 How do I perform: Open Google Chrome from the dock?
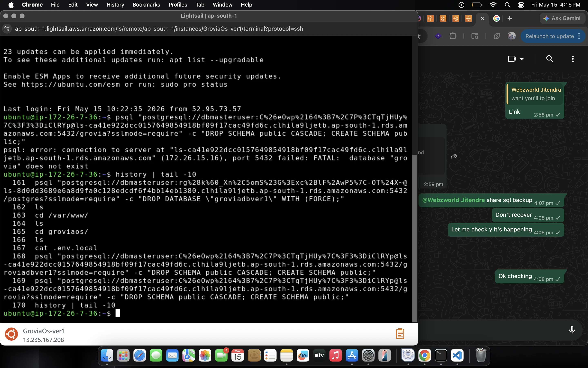424,356
